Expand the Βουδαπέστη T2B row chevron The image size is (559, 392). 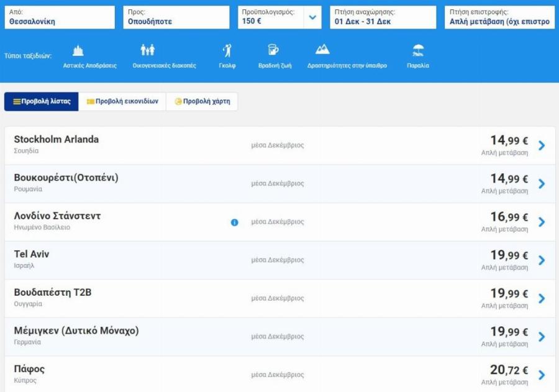pos(542,298)
